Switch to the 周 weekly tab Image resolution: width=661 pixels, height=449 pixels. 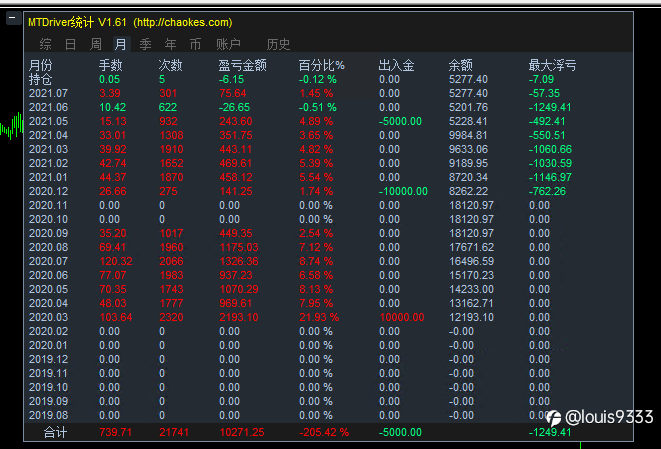96,44
